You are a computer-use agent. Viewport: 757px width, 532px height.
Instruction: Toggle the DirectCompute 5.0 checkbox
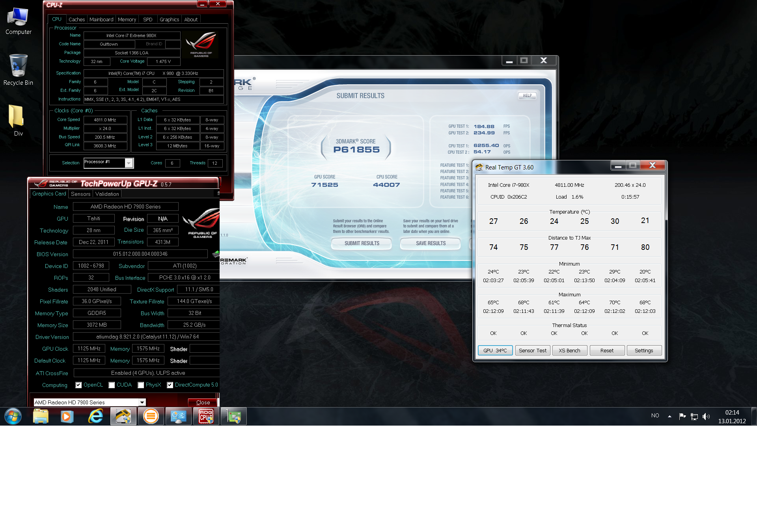(170, 385)
